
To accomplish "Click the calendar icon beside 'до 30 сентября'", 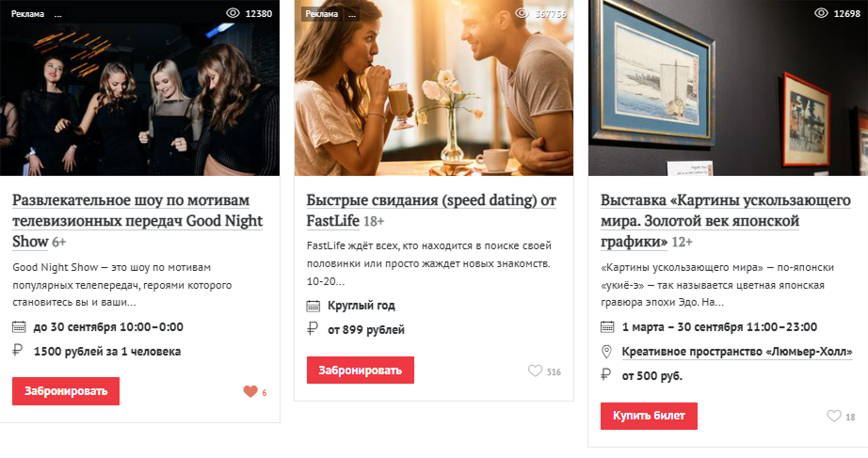I will pos(19,327).
